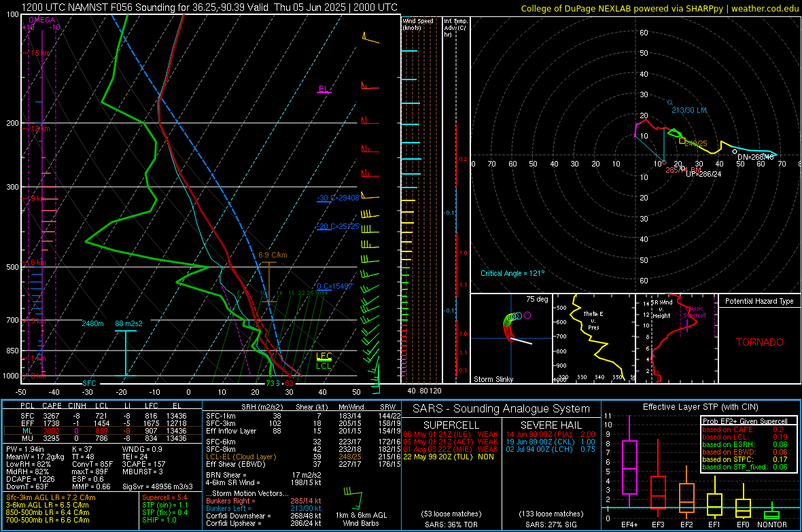Click the Sfc-3km AGL LR = 7.2 C/km
Viewport: 802px width, 532px height.
tap(51, 498)
